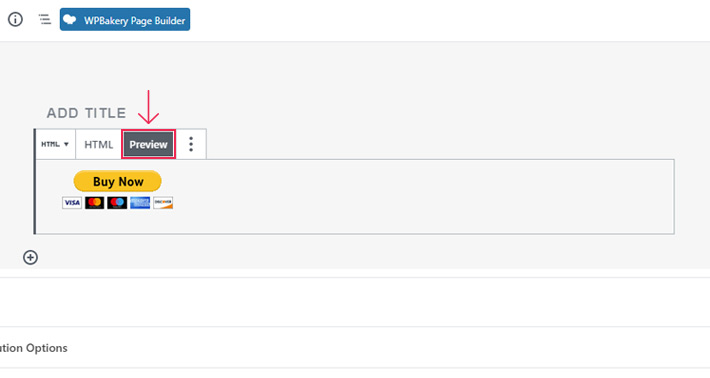
Task: Open the HTML block type switcher
Action: pos(55,144)
